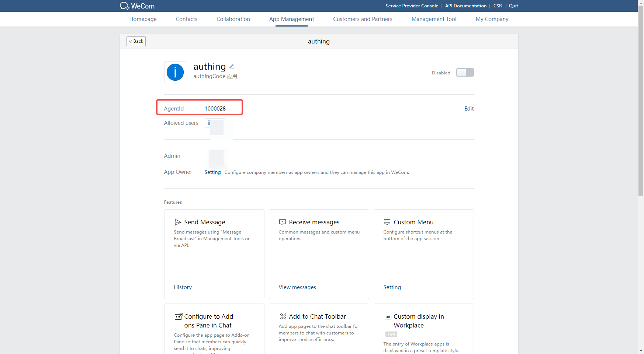
Task: Toggle the Disabled app switch on
Action: pos(465,73)
